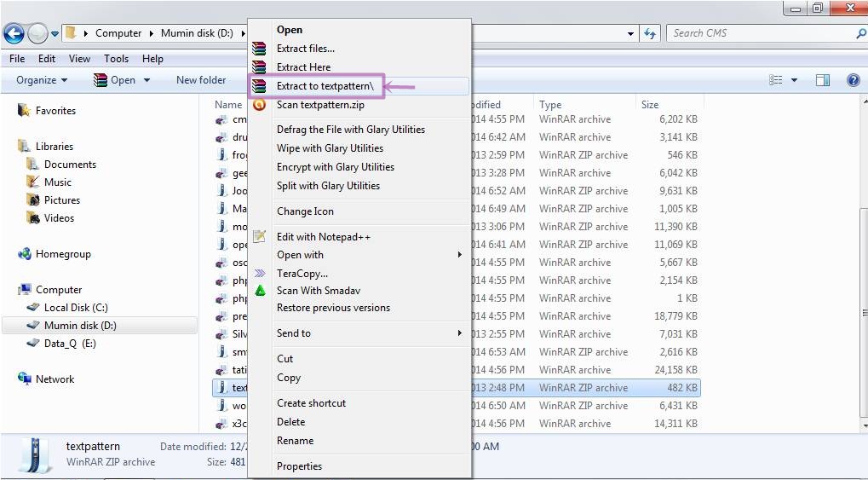
Task: Choose Properties from the context menu
Action: coord(299,466)
